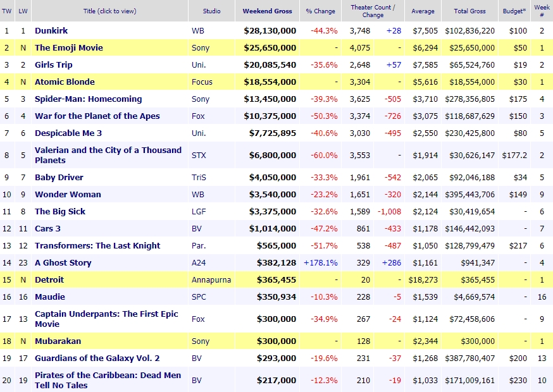Select Guardians total $387,780,407

[469, 358]
